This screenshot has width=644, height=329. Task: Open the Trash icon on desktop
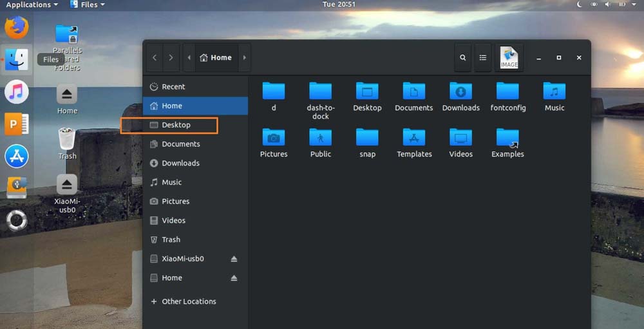point(67,138)
